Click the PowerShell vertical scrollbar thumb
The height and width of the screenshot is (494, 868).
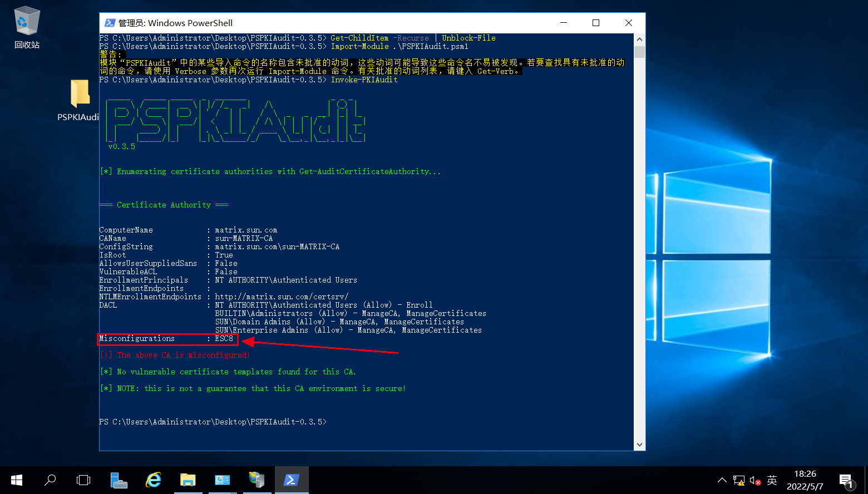tap(639, 52)
